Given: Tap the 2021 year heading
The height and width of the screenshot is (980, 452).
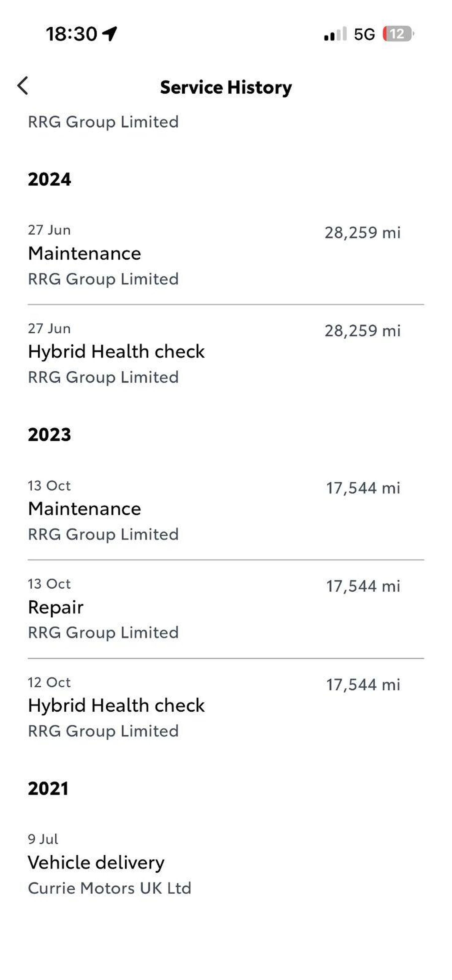Looking at the screenshot, I should coord(48,788).
